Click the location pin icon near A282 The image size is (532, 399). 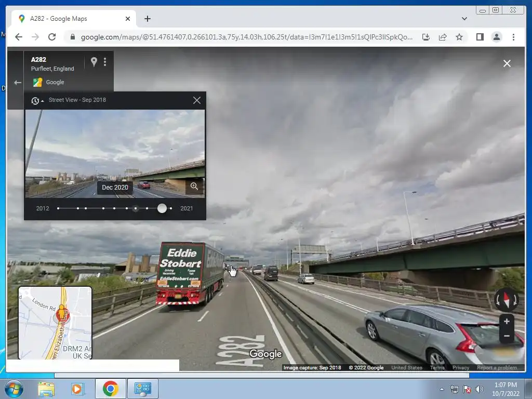pos(94,62)
